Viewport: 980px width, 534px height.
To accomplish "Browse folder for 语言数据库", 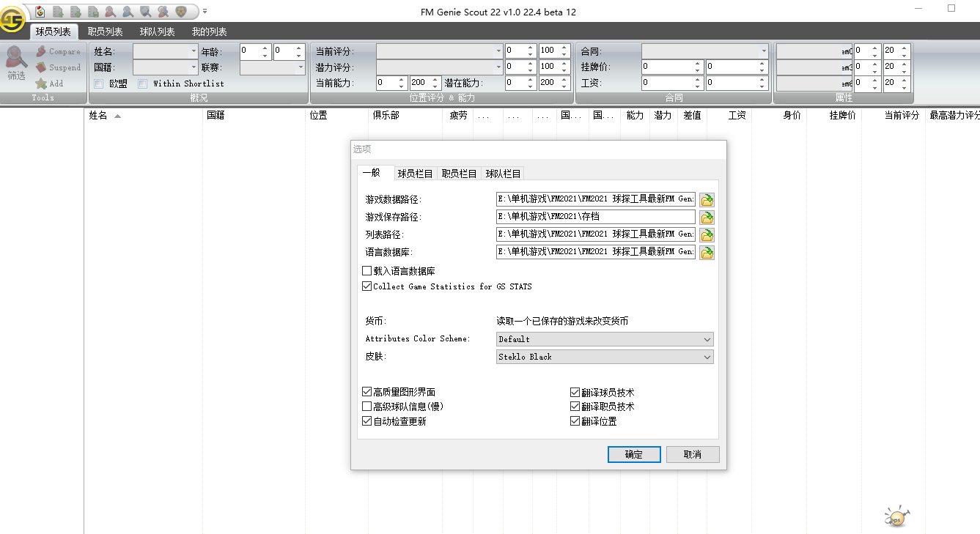I will tap(707, 252).
